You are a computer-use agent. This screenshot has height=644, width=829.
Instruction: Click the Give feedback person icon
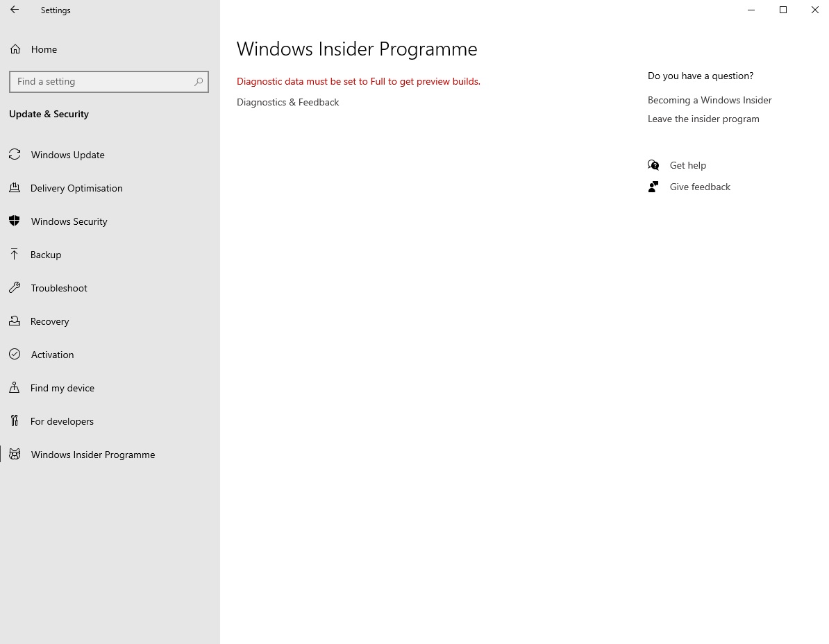point(653,187)
